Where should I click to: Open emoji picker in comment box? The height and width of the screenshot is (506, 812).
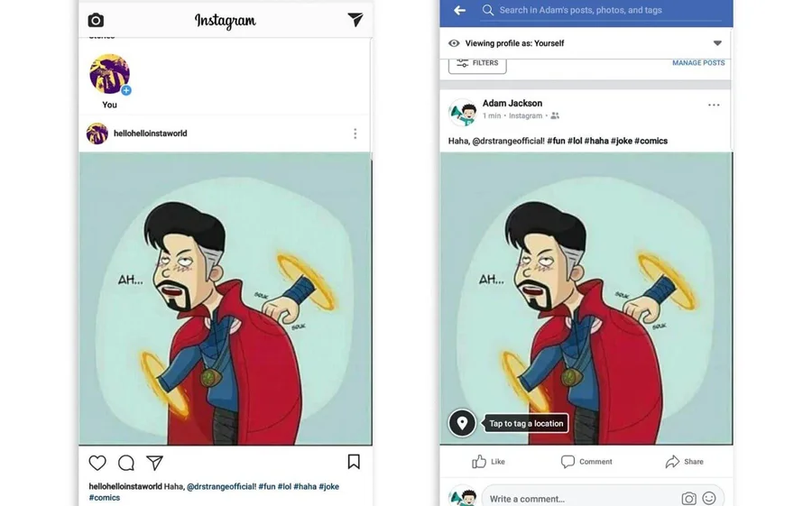point(709,498)
